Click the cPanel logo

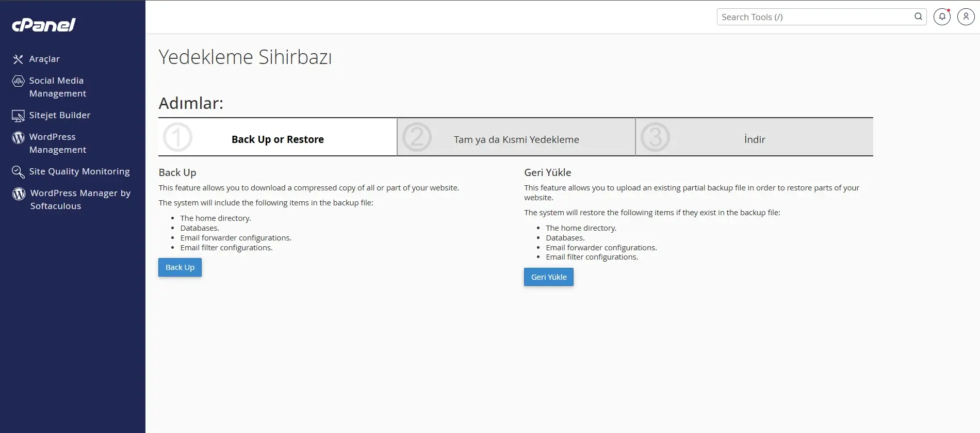(44, 25)
